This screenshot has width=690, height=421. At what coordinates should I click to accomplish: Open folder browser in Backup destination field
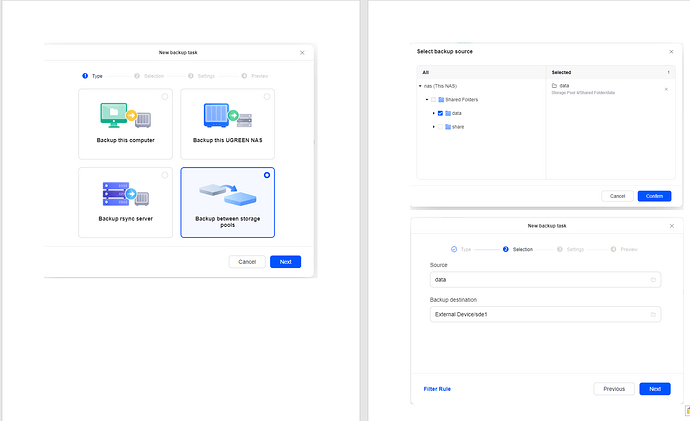pos(654,315)
